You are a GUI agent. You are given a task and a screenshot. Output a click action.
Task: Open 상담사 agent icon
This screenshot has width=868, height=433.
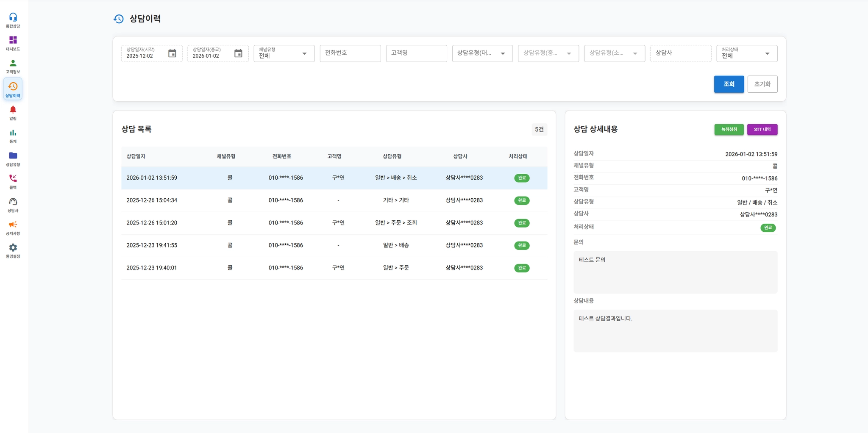point(13,205)
